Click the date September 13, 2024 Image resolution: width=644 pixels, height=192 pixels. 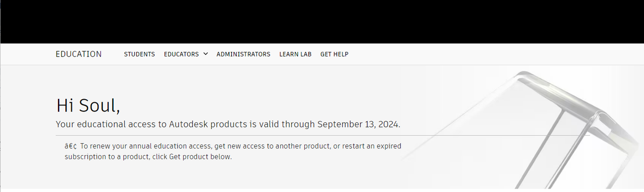click(x=359, y=124)
